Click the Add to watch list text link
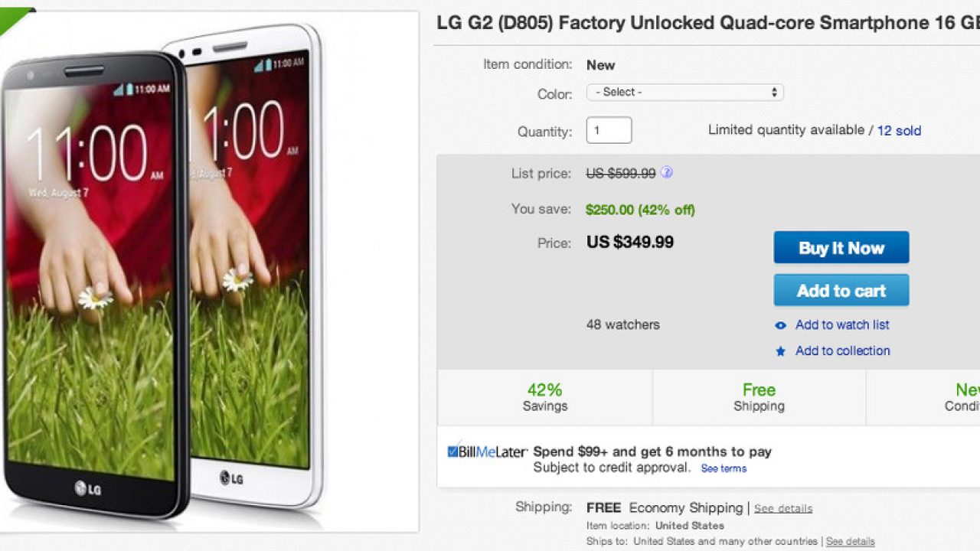980x551 pixels. pyautogui.click(x=842, y=324)
